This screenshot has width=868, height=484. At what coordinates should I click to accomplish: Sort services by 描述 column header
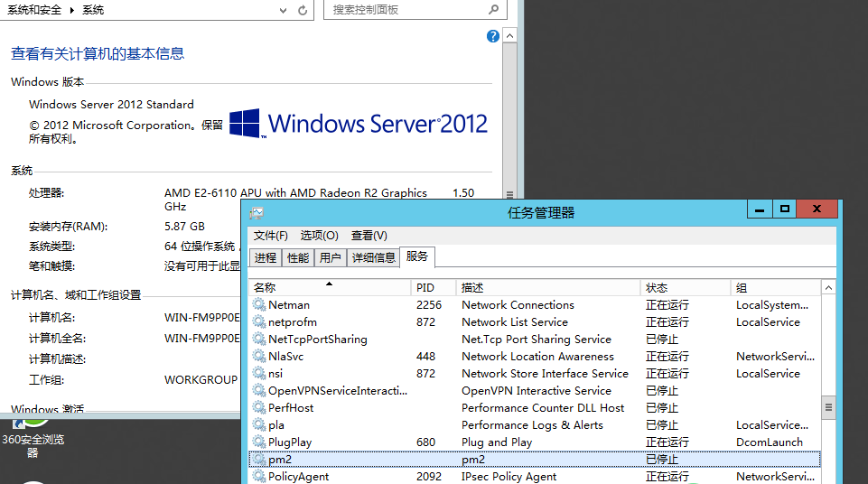click(548, 288)
